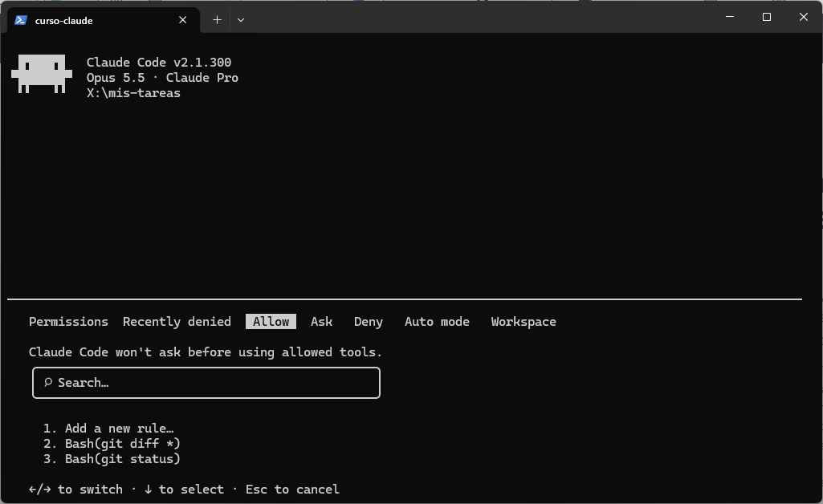Select the Allow tab
The height and width of the screenshot is (504, 823).
[271, 322]
